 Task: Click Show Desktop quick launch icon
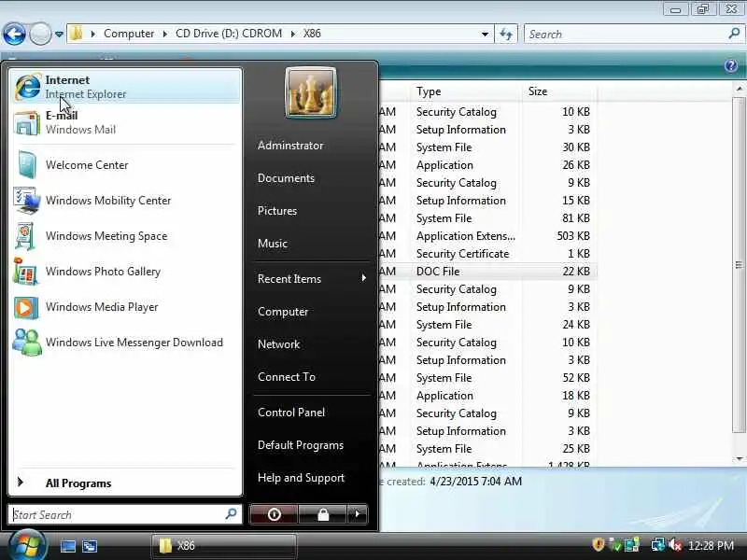coord(67,546)
